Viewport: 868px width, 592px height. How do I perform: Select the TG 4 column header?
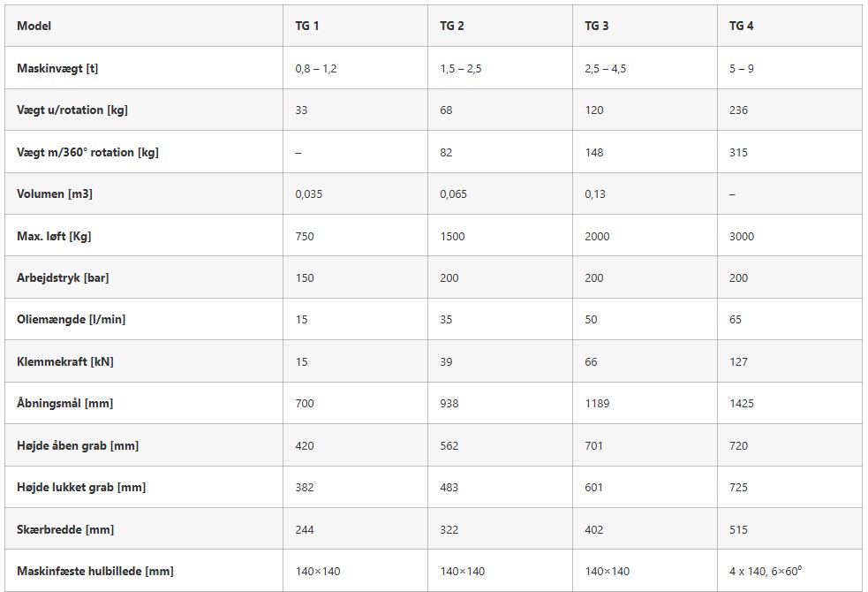click(x=742, y=26)
